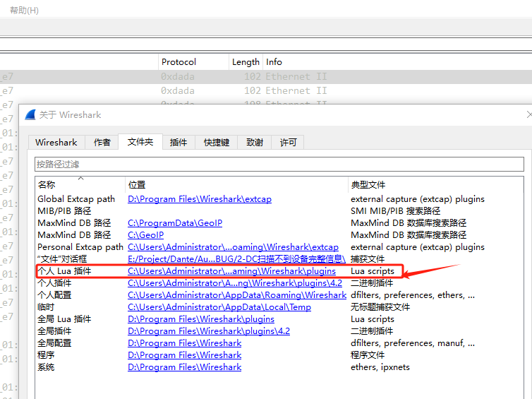Image resolution: width=532 pixels, height=399 pixels.
Task: Open the 全局插件 plugins\4.2 link
Action: coord(209,331)
